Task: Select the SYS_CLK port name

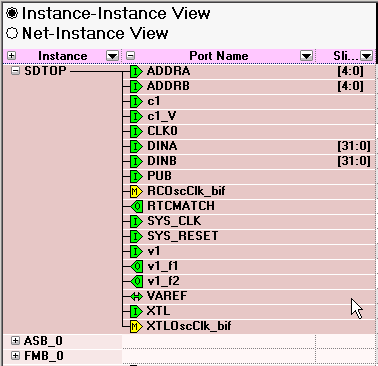Action: (x=174, y=221)
